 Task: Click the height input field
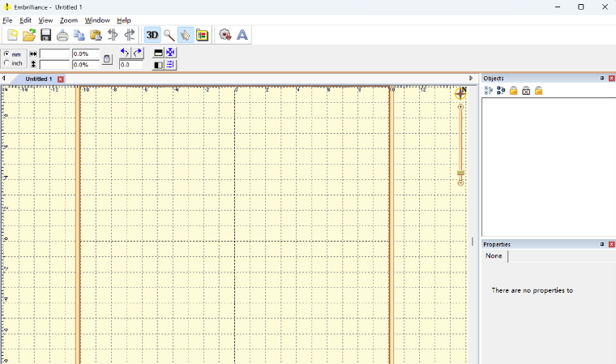[54, 65]
